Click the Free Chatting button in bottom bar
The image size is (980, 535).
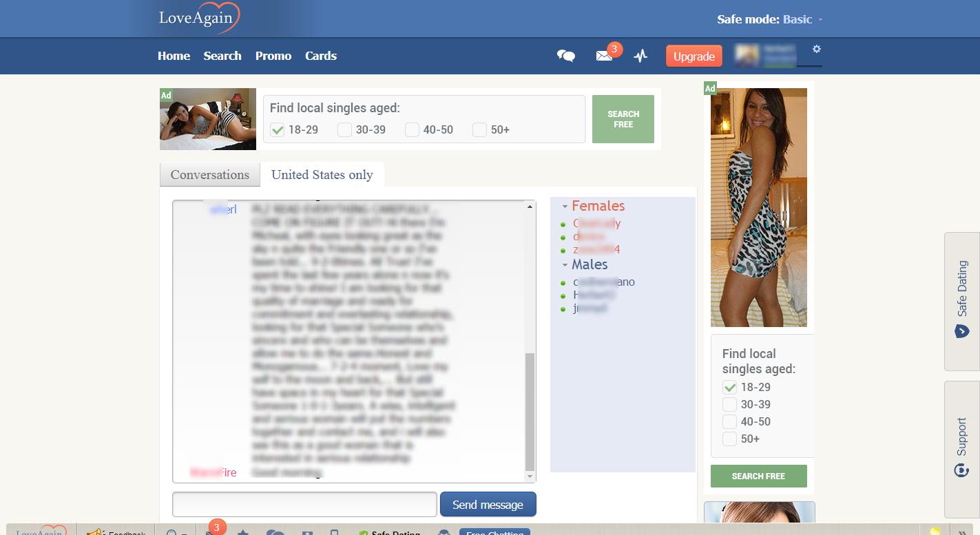pyautogui.click(x=494, y=532)
